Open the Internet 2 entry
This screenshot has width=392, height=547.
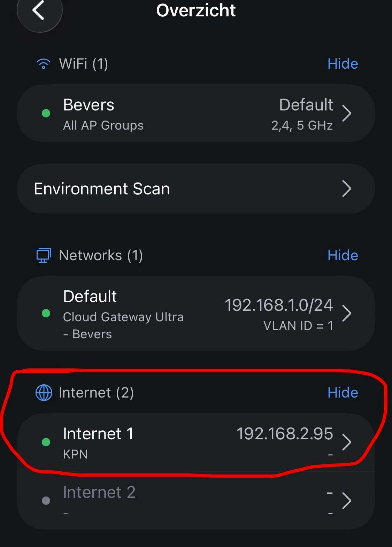195,501
